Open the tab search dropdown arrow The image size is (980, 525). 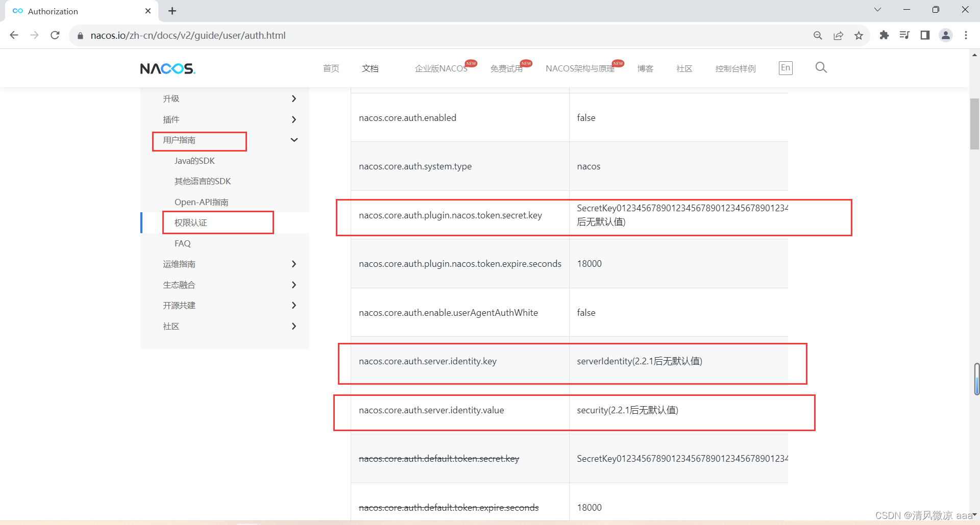click(x=877, y=10)
